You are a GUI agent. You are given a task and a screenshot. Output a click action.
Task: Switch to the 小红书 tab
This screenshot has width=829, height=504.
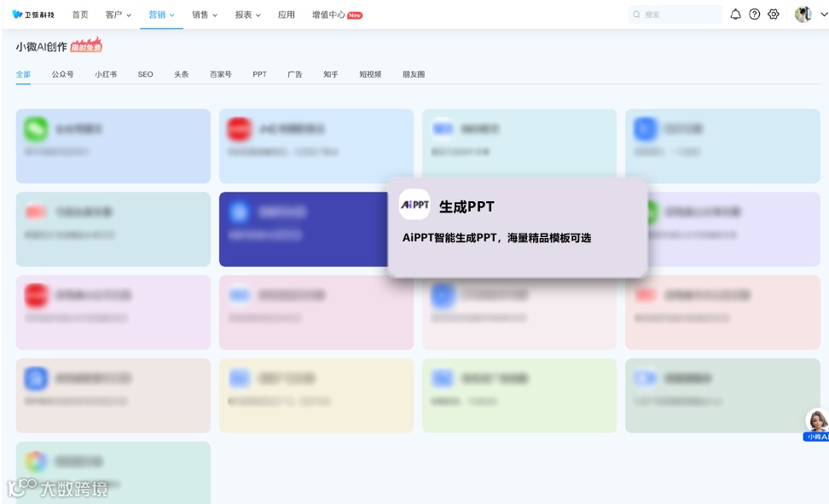pos(106,74)
